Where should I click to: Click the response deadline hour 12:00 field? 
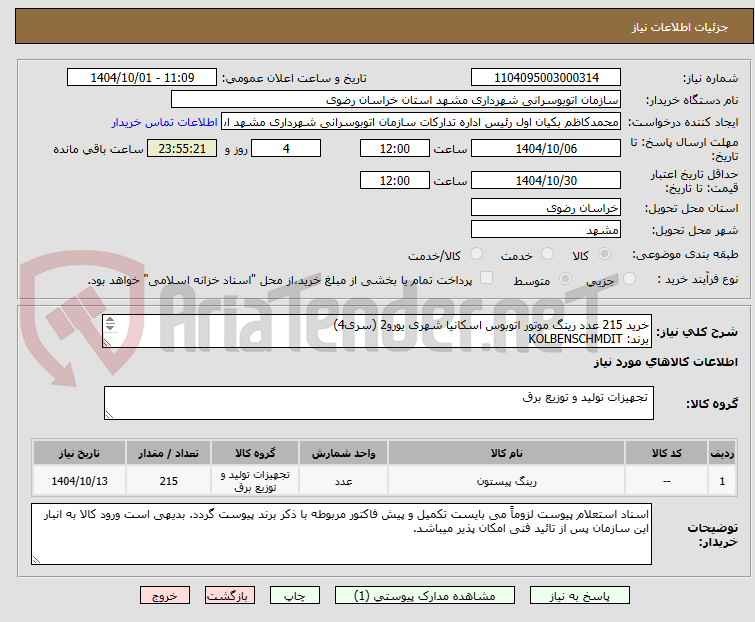pos(394,148)
